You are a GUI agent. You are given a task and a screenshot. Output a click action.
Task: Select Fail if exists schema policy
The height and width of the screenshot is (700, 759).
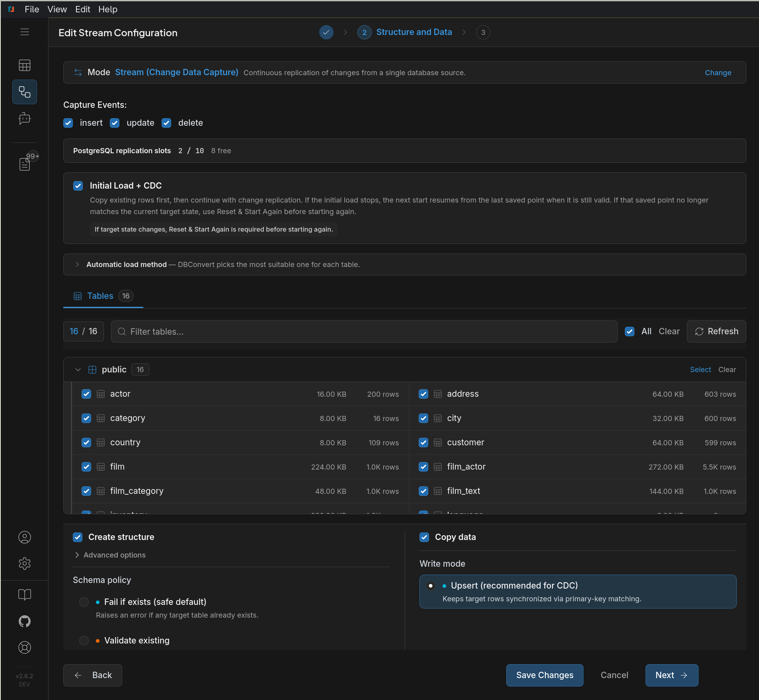(84, 602)
